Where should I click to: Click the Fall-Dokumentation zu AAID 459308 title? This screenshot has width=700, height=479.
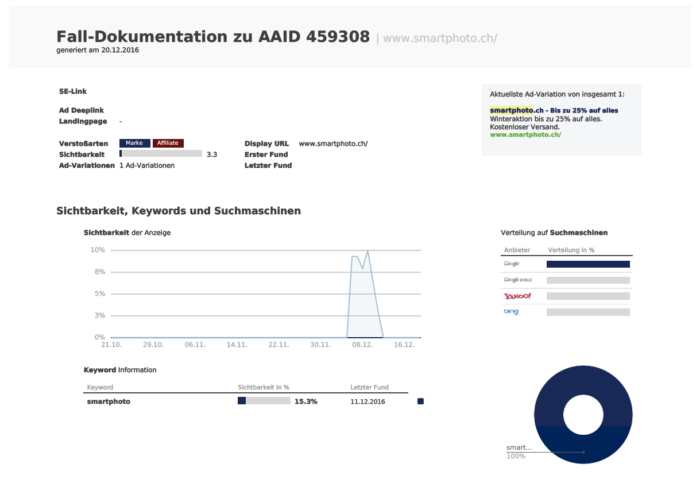(x=213, y=37)
